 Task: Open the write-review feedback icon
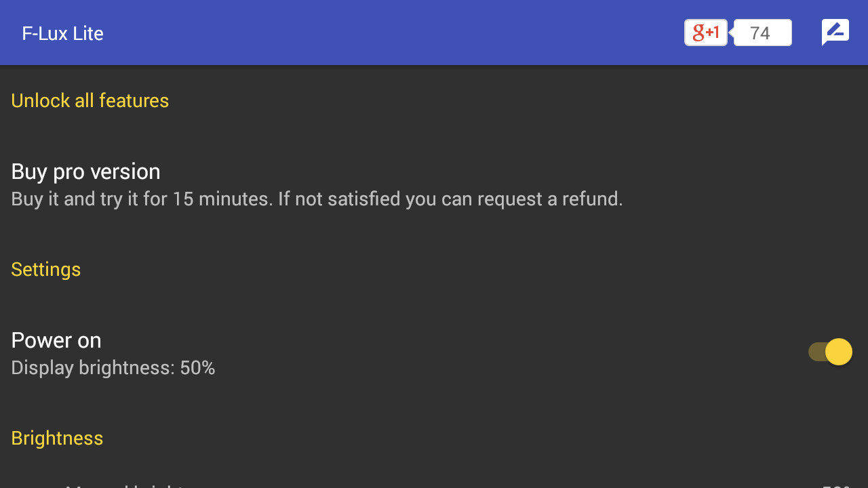pos(835,33)
